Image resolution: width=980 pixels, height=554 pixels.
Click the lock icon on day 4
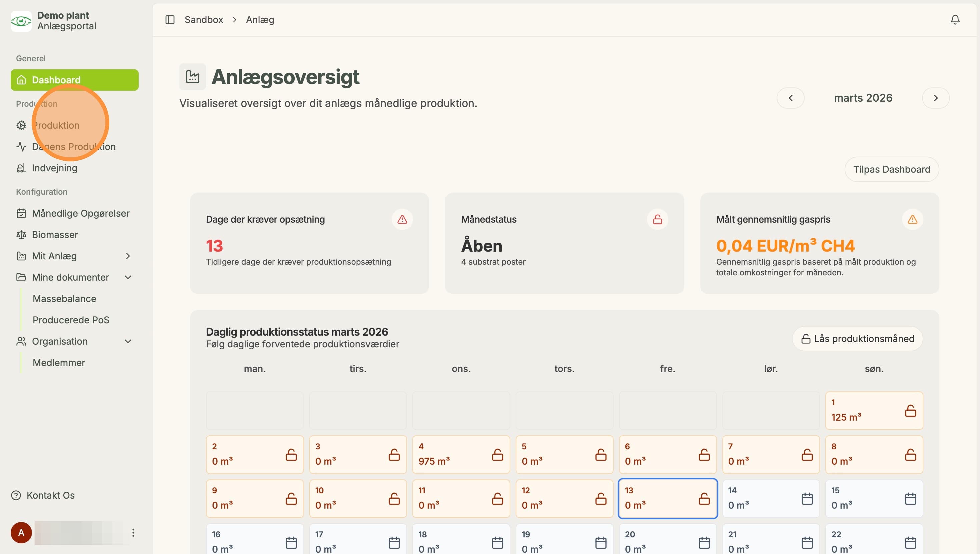coord(498,455)
